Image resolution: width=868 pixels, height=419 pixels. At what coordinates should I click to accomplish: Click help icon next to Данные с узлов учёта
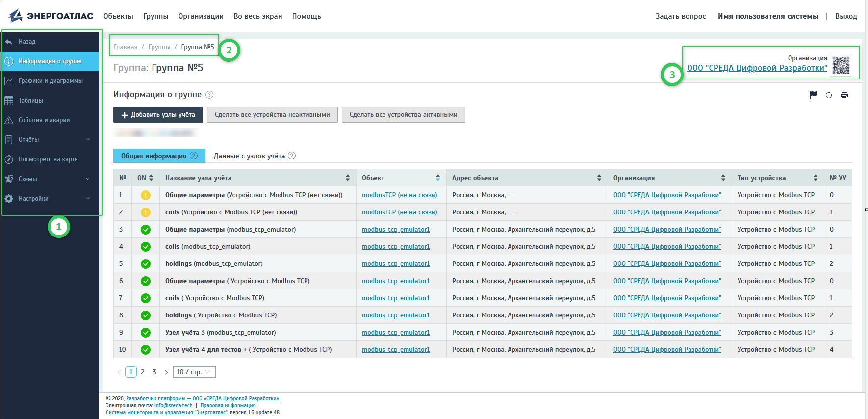click(292, 156)
